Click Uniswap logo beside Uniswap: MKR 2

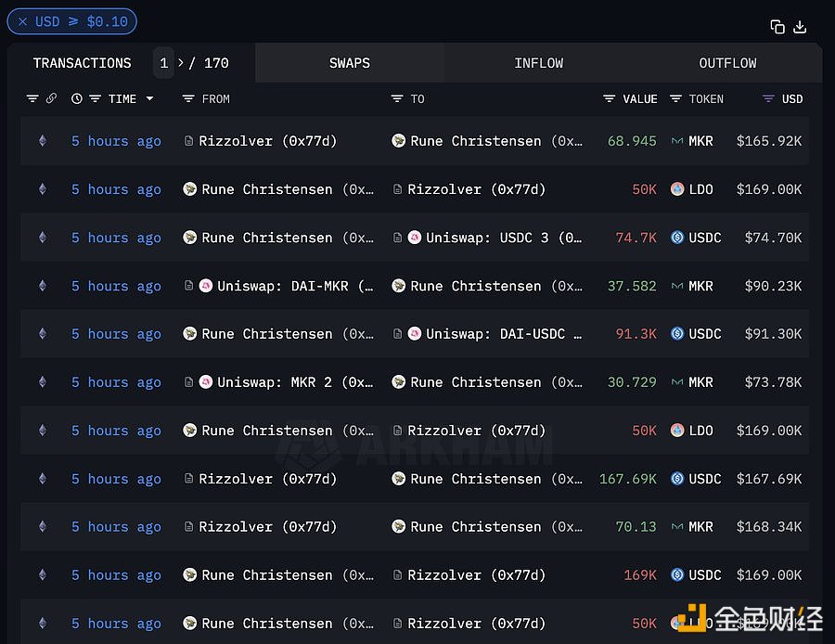(x=206, y=382)
